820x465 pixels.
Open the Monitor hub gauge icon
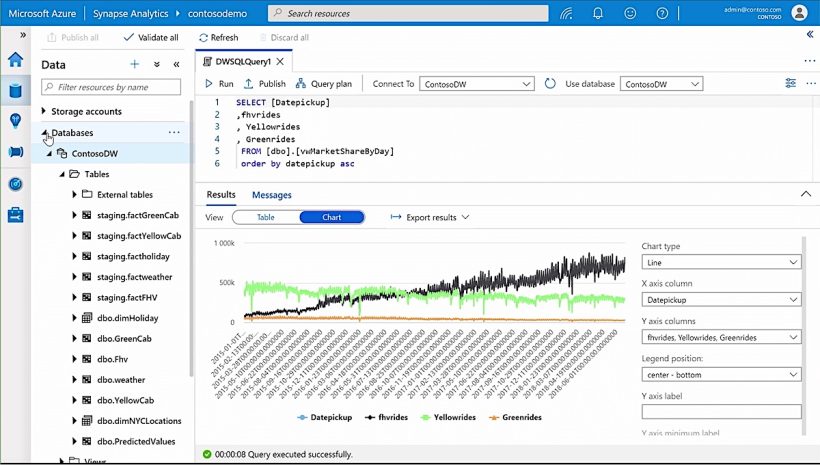15,184
